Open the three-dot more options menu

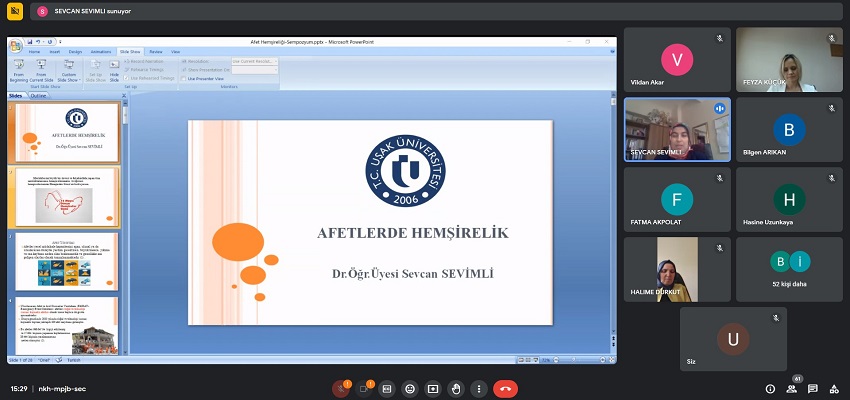[479, 388]
